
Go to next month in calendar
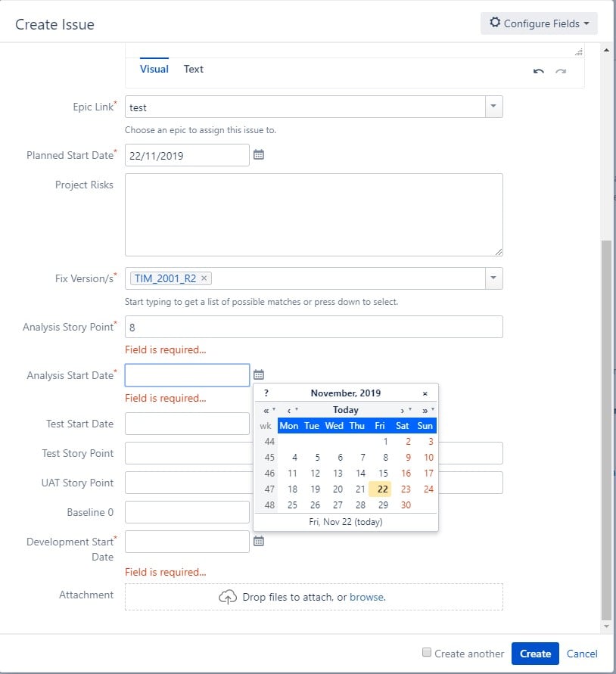[403, 411]
